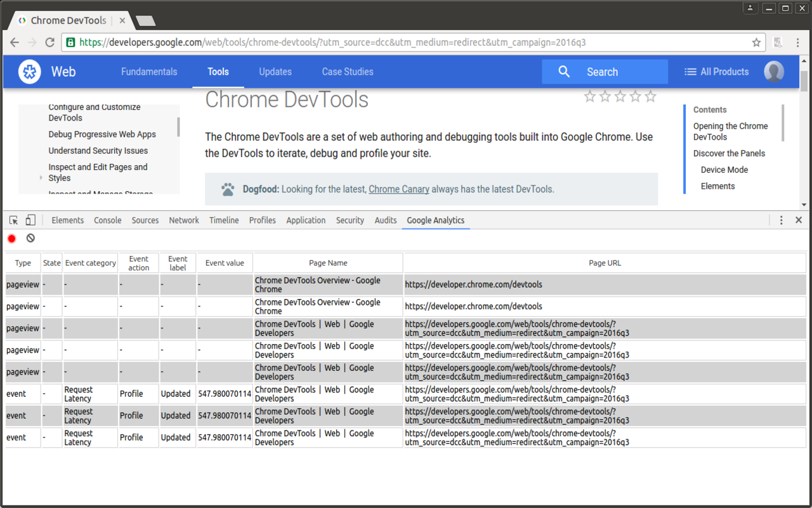
Task: Click the page vertical scrollbar thumb
Action: click(804, 82)
